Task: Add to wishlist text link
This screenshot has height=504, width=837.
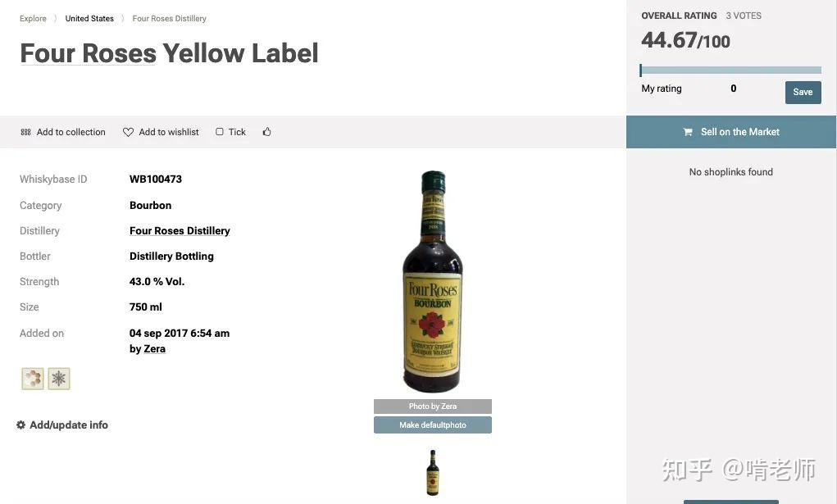Action: (169, 132)
